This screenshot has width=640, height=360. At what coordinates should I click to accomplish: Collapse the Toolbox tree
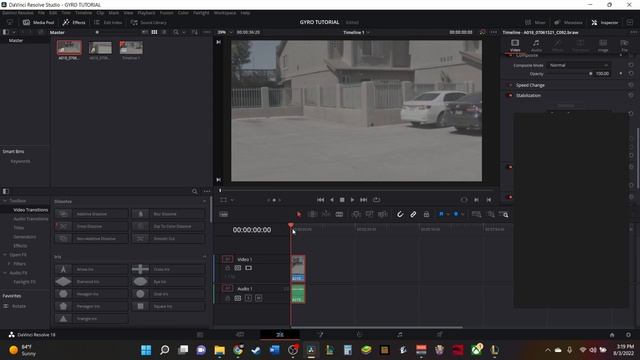(5, 201)
